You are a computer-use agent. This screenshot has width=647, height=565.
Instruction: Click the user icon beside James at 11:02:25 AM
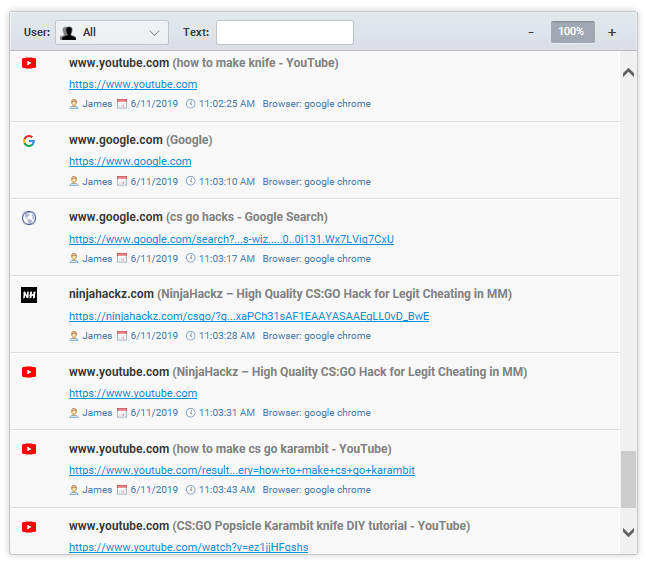[74, 104]
